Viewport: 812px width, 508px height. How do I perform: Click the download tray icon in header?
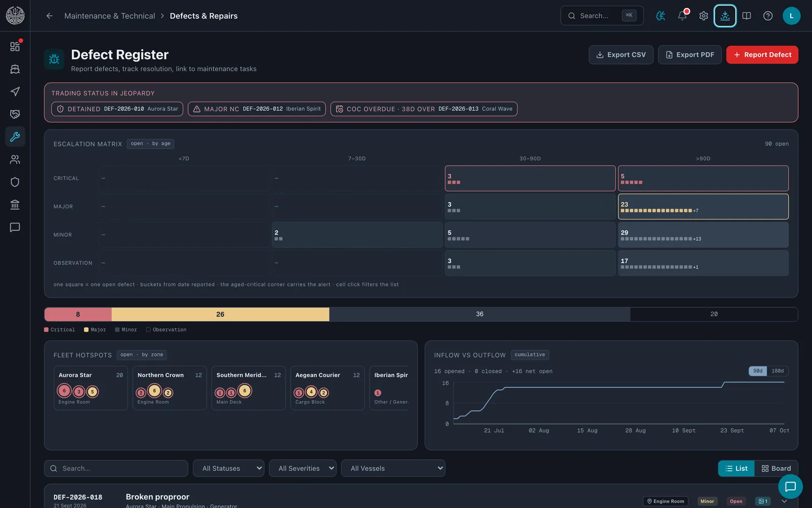725,16
